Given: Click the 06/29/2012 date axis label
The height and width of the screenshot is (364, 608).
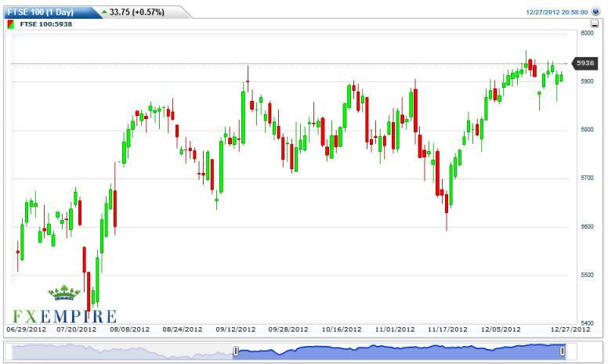Looking at the screenshot, I should coord(25,330).
